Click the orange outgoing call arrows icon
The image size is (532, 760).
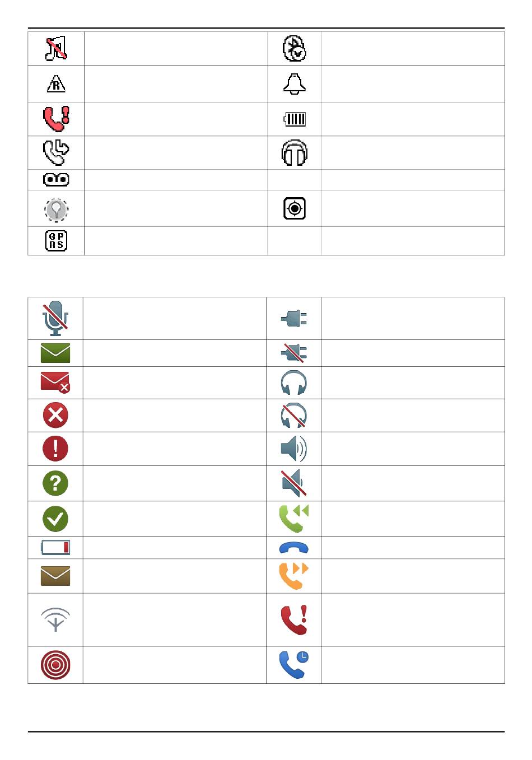[294, 576]
